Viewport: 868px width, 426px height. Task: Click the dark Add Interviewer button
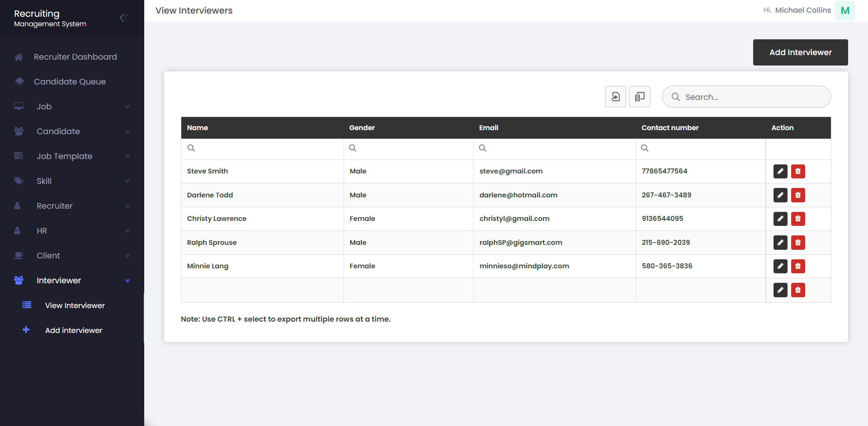point(800,52)
